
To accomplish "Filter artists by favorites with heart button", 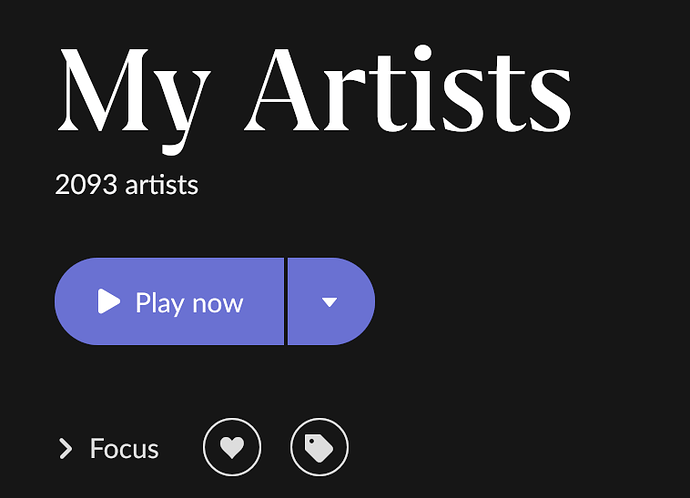I will [232, 447].
